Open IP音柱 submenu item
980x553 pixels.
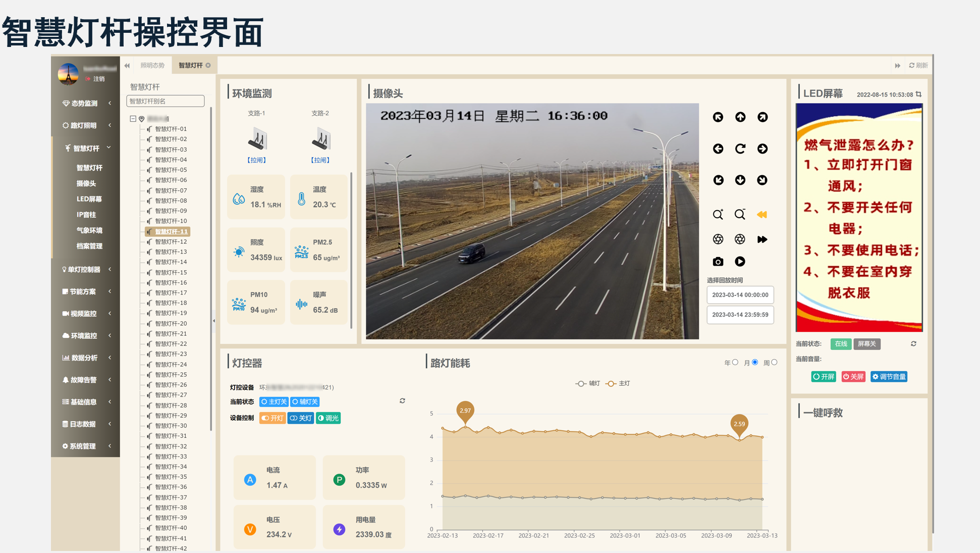coord(86,215)
